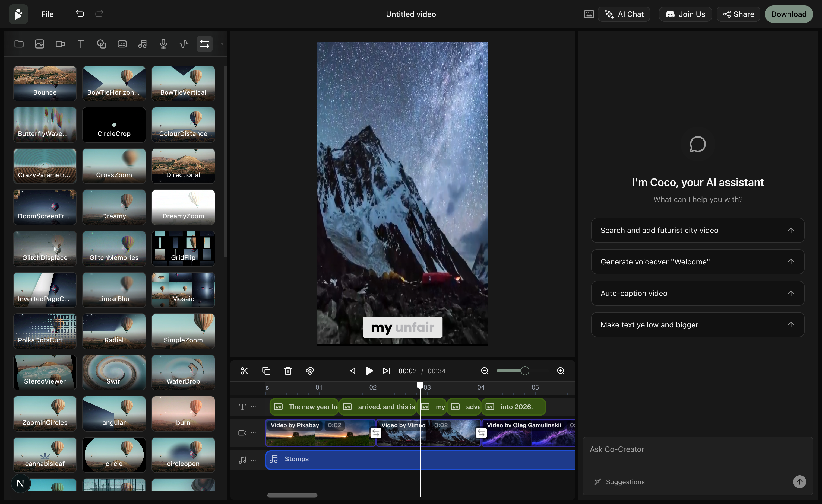Open the text track options menu
Viewport: 822px width, 504px height.
[253, 407]
